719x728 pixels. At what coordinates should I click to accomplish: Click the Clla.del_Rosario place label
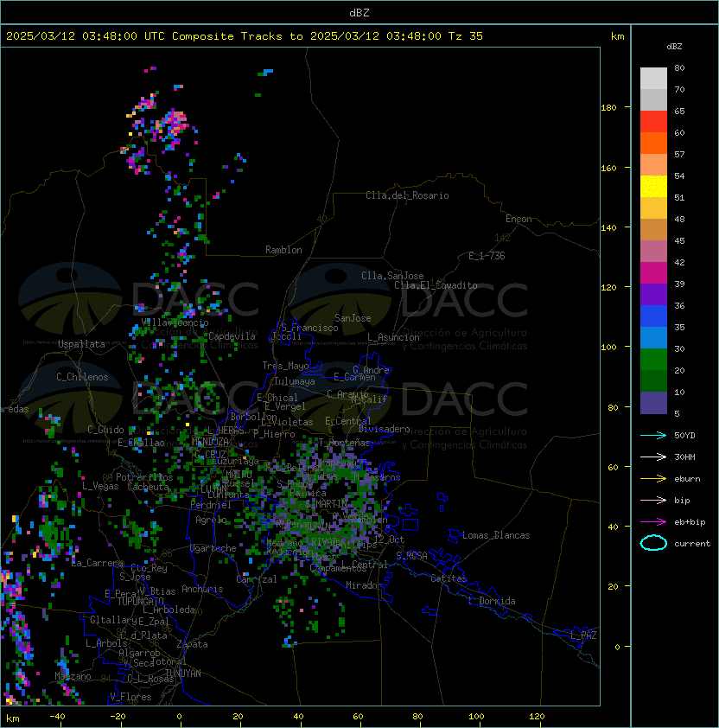tap(407, 195)
